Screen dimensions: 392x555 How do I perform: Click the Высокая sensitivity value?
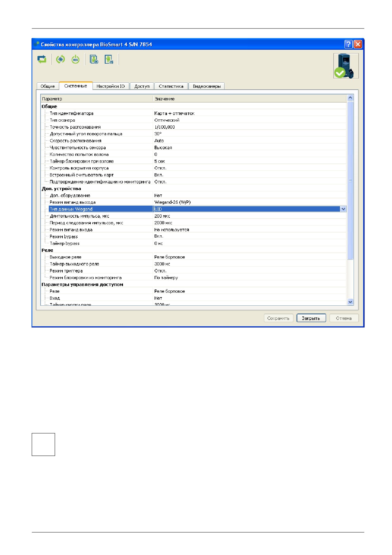coord(163,148)
